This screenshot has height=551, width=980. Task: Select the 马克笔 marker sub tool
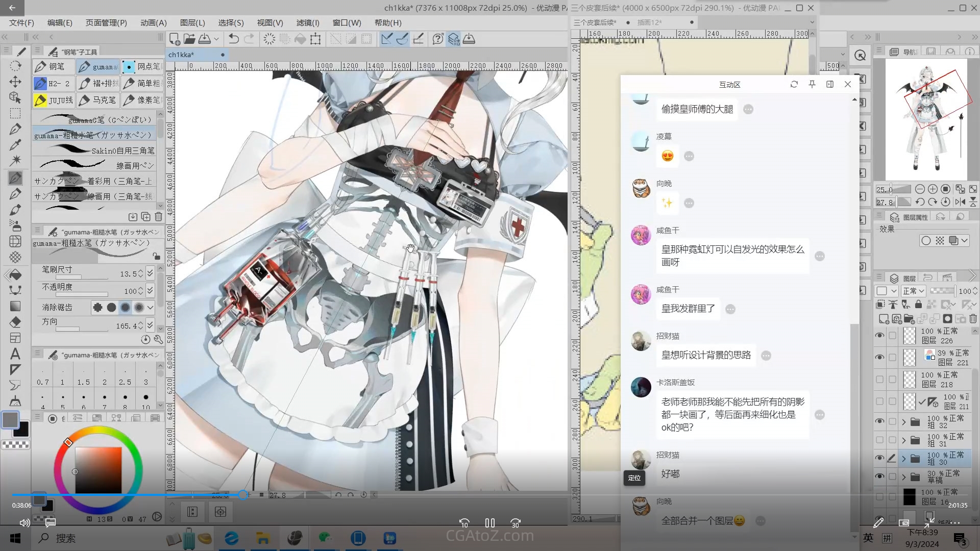99,100
